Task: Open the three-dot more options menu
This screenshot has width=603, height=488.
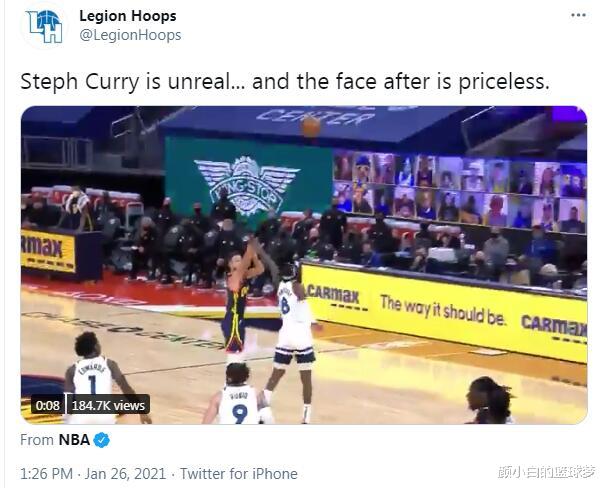Action: coord(578,15)
